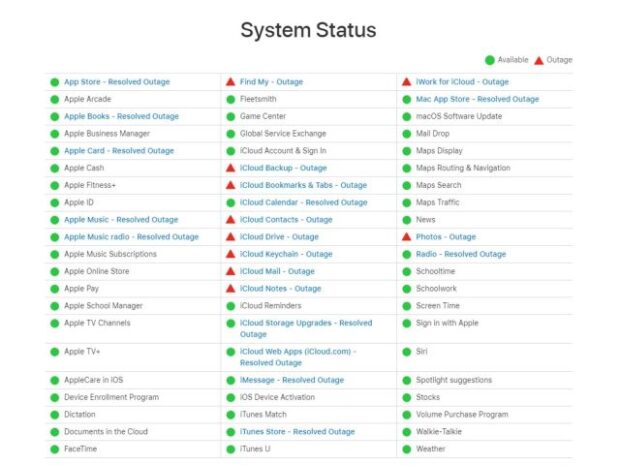
Task: Click red triangle icon beside iCloud Mail
Action: [231, 271]
